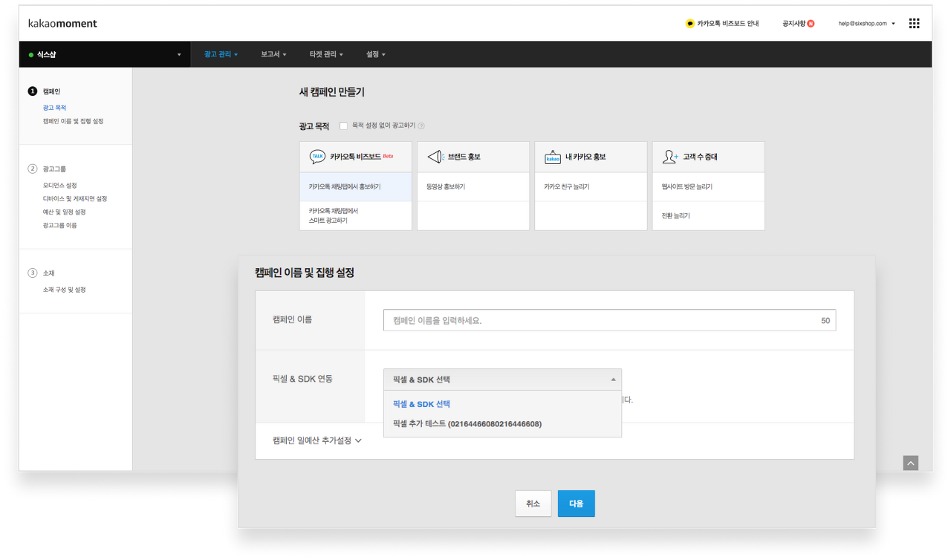951x560 pixels.
Task: Select 전환 늘리기 objective
Action: tap(708, 215)
